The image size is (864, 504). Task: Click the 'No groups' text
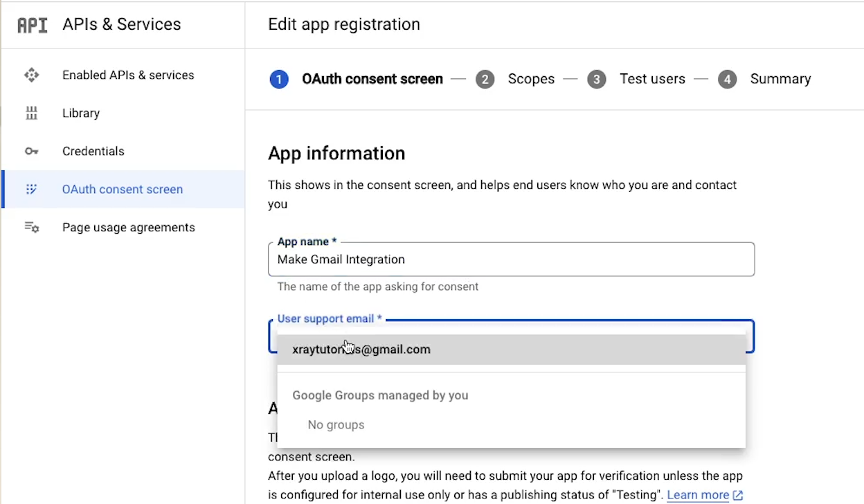click(x=336, y=425)
